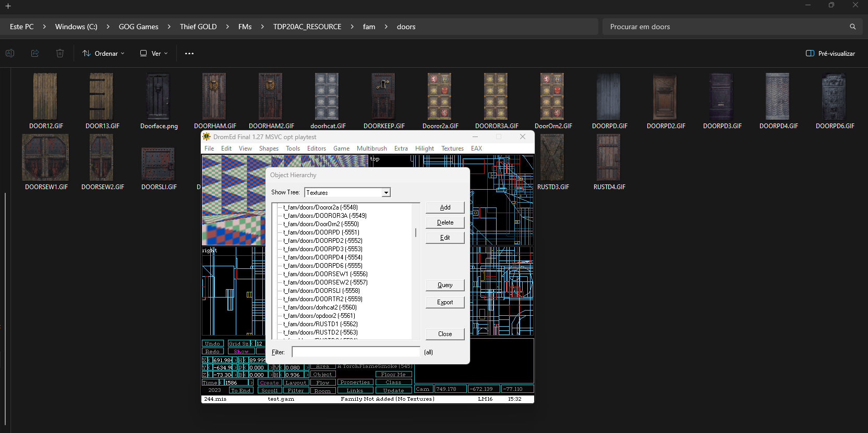
Task: Open the DromEd Multibrush menu
Action: click(372, 149)
